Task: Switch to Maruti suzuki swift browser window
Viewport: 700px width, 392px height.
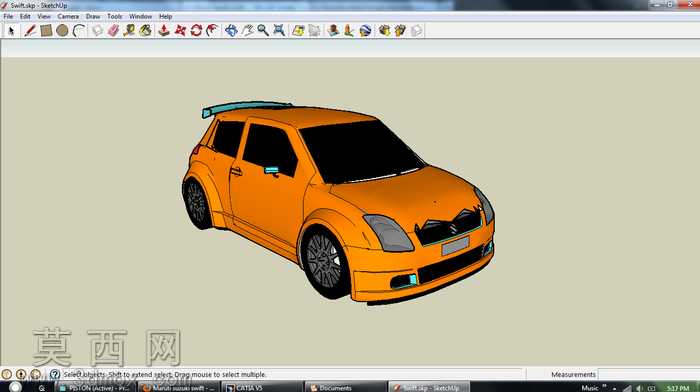Action: tap(179, 388)
